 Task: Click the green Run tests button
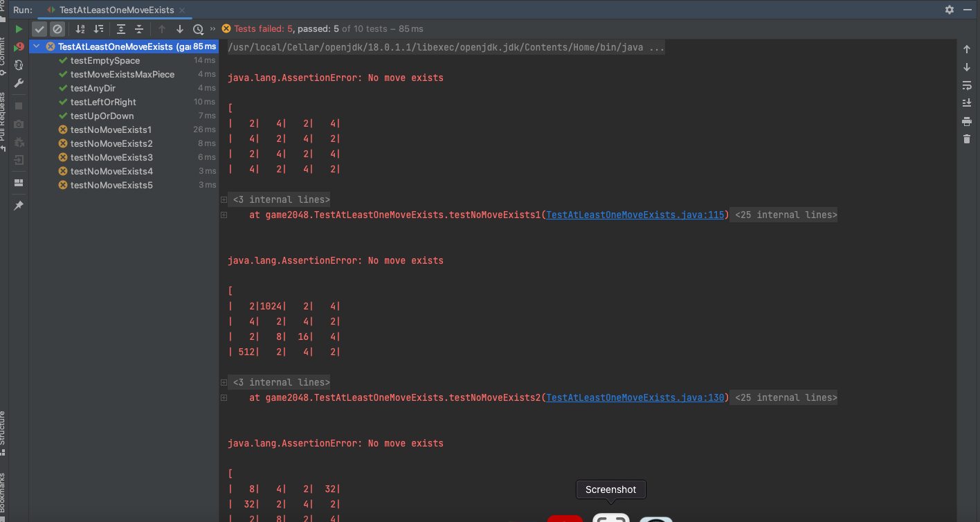point(19,29)
